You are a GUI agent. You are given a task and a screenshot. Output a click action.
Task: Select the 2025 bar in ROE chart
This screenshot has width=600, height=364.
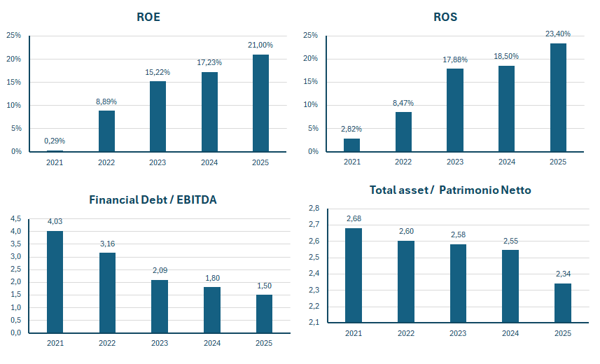pyautogui.click(x=260, y=103)
